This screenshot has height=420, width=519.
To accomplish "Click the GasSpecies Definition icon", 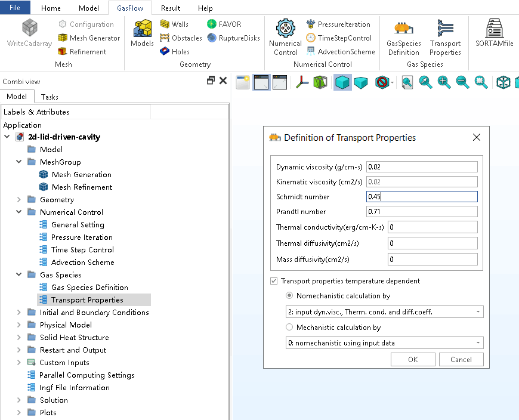I will tap(403, 37).
